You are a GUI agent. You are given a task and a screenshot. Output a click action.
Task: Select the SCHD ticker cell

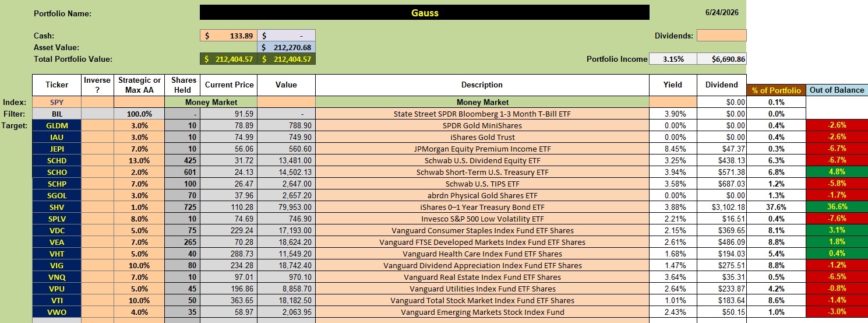coord(57,160)
